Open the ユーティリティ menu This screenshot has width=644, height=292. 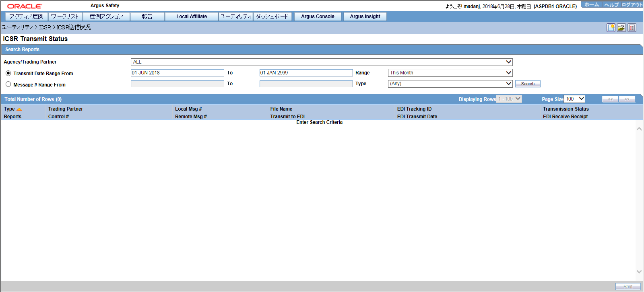click(236, 16)
